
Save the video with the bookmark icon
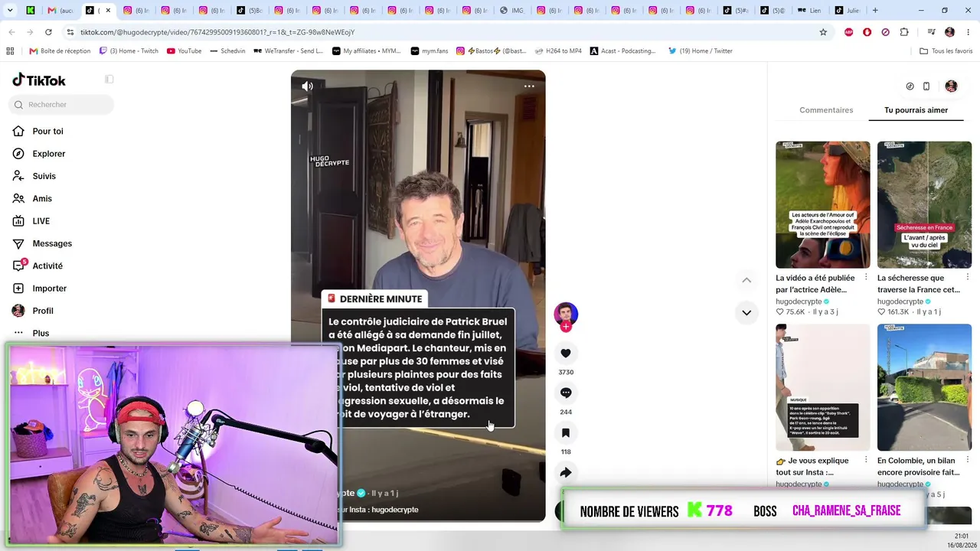pos(566,433)
